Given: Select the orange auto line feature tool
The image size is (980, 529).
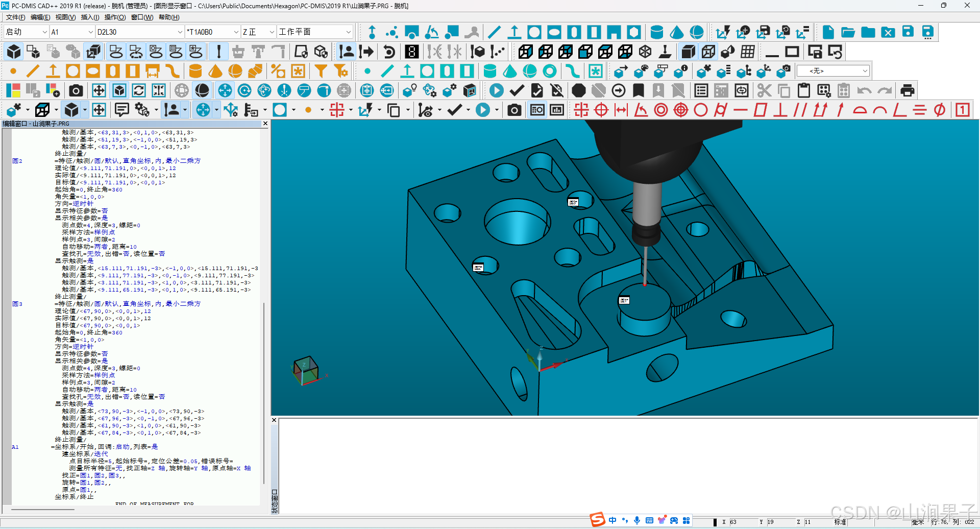Looking at the screenshot, I should [x=33, y=71].
